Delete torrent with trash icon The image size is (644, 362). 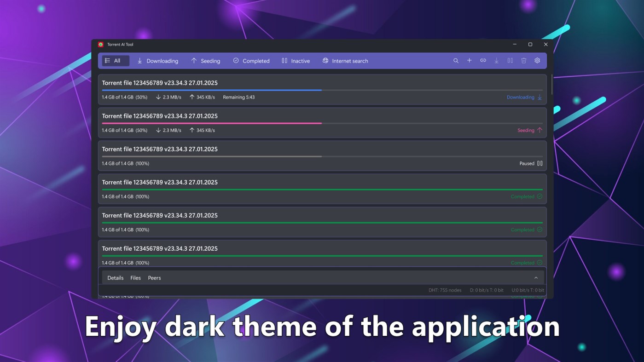(524, 61)
